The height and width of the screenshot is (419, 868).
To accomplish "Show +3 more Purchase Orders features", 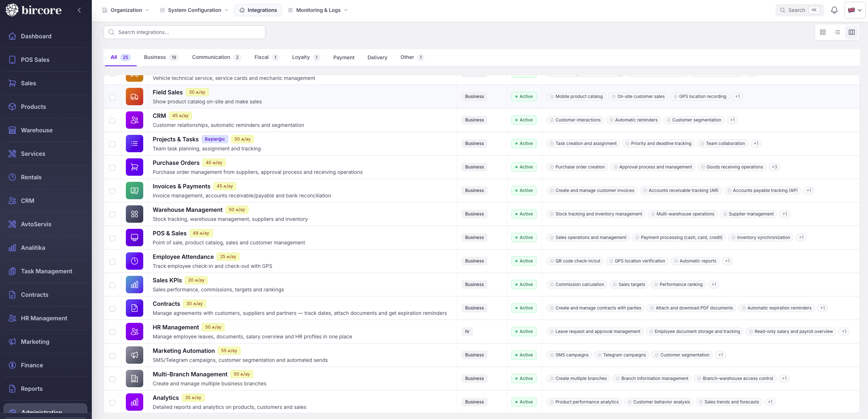I will 774,167.
